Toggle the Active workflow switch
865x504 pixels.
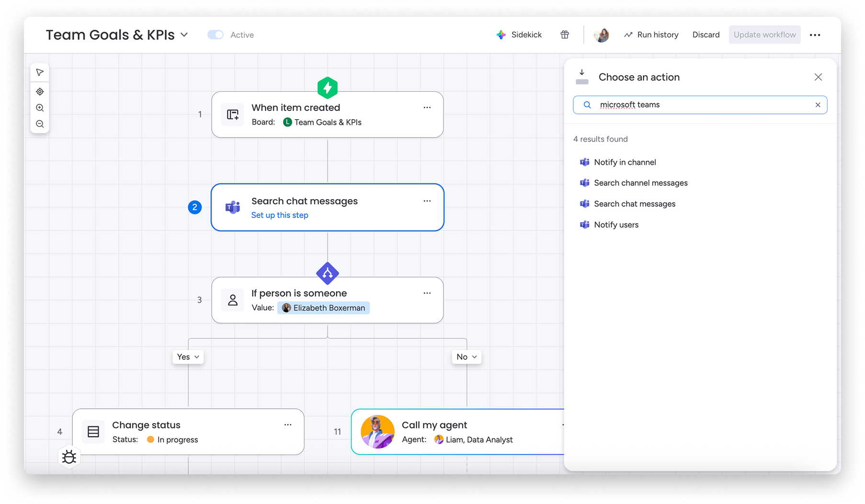tap(216, 35)
